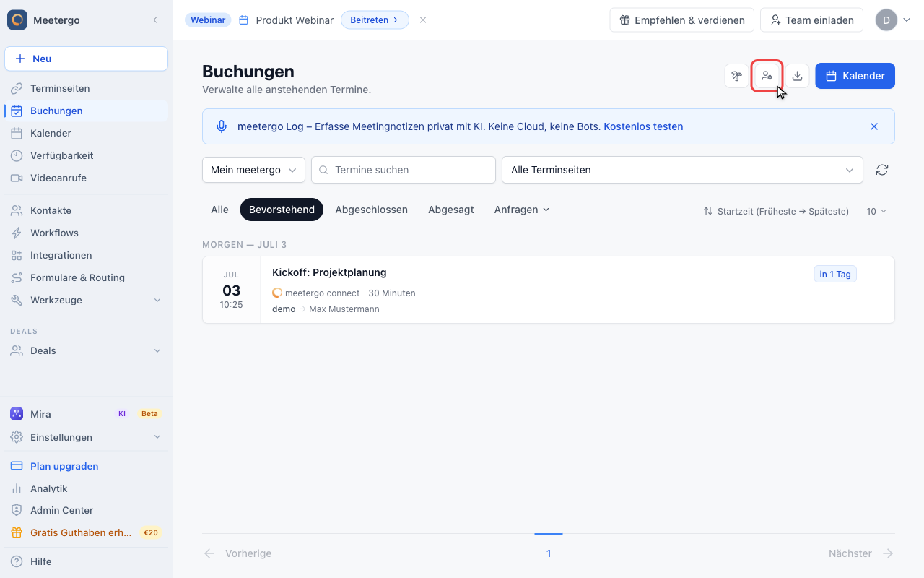Click the Terminseiten link icon
924x578 pixels.
click(17, 88)
